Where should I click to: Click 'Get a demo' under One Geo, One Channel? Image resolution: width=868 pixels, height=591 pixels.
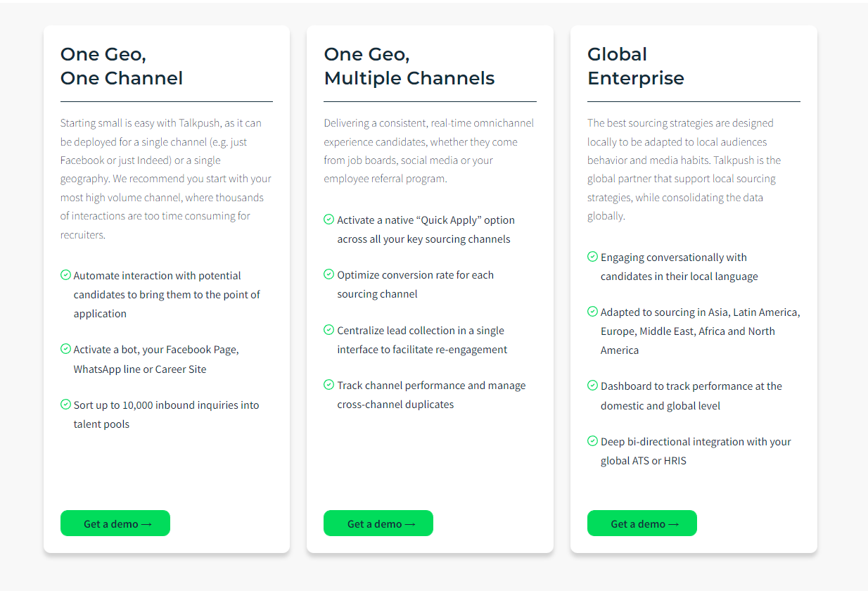(x=115, y=523)
